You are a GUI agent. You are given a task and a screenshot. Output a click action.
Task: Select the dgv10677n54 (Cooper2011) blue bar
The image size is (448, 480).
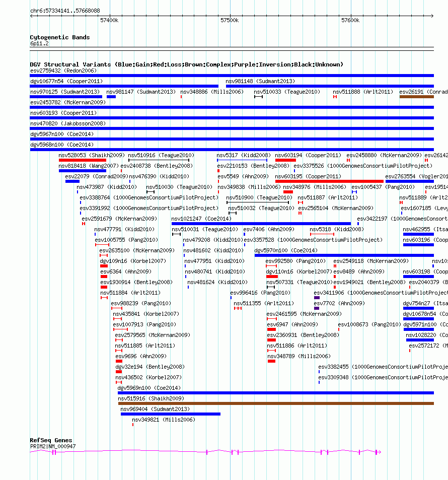[124, 86]
